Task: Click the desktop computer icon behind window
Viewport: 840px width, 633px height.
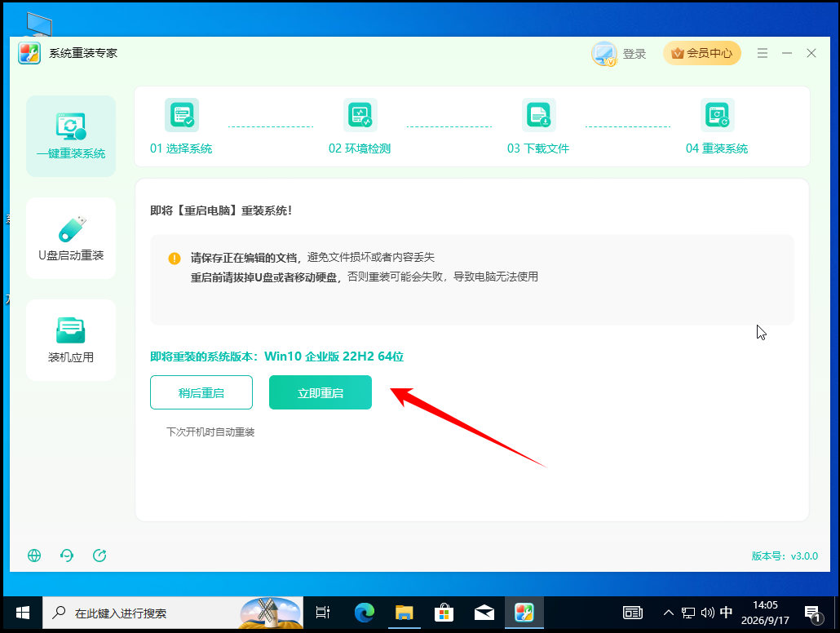Action: (x=39, y=24)
